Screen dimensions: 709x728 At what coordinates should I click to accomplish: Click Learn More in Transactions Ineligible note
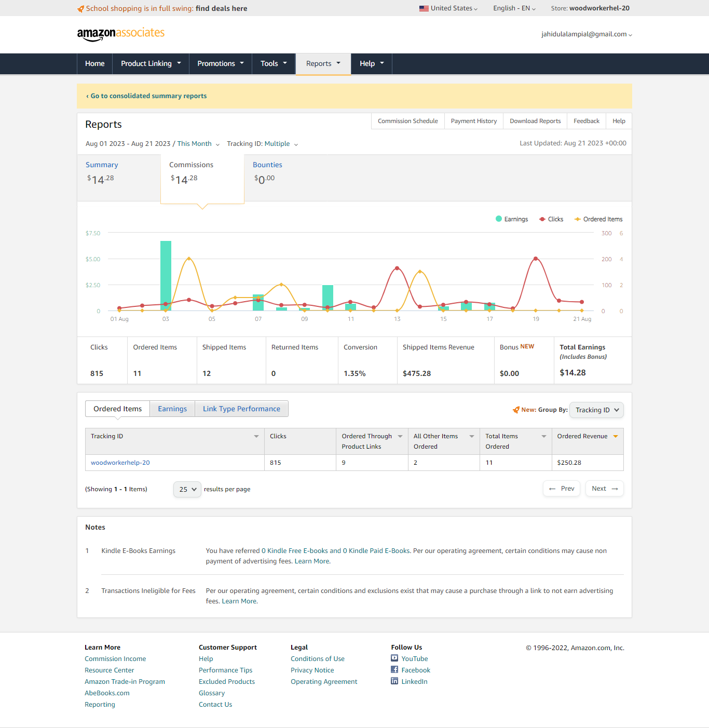click(x=239, y=601)
